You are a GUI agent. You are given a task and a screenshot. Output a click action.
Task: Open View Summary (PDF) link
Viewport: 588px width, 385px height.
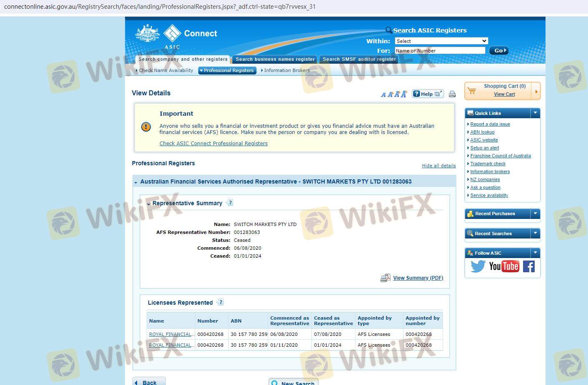(418, 278)
